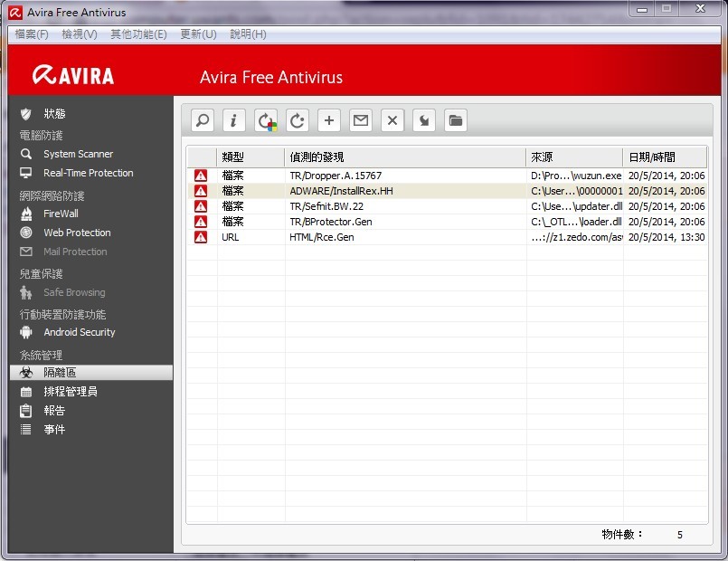The height and width of the screenshot is (561, 728).
Task: Click the clipboard icon beside 報告
Action: [x=26, y=411]
